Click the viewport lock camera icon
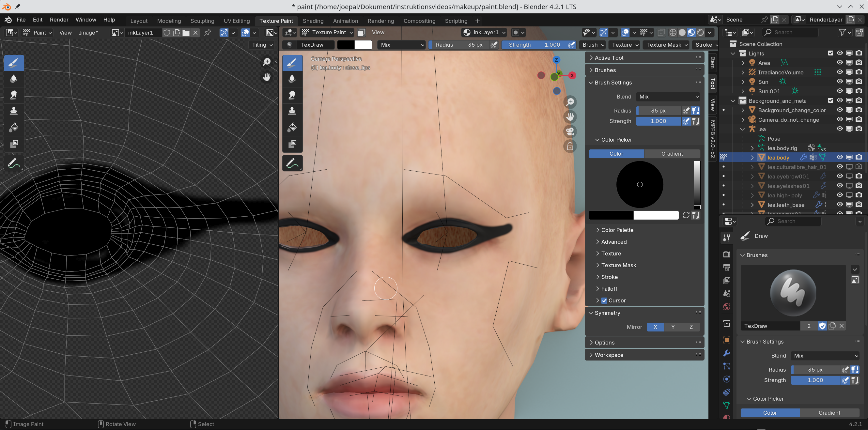This screenshot has width=868, height=430. tap(570, 146)
